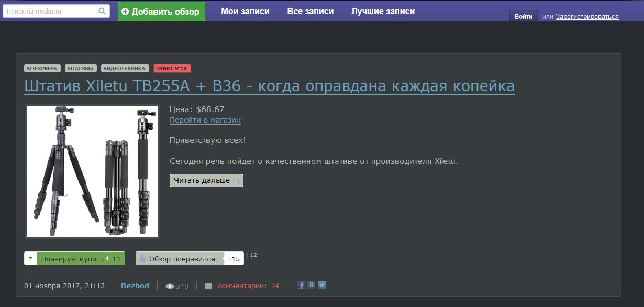Viewport: 644px width, 307px height.
Task: Click the search magnifier icon
Action: tap(101, 9)
